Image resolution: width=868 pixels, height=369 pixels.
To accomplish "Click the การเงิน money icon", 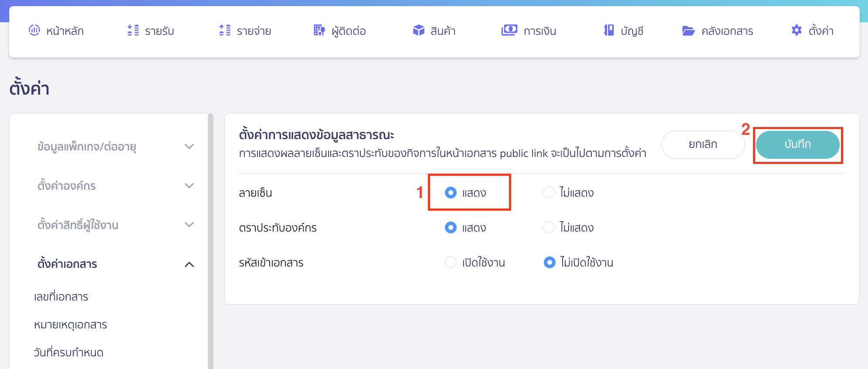I will point(509,30).
